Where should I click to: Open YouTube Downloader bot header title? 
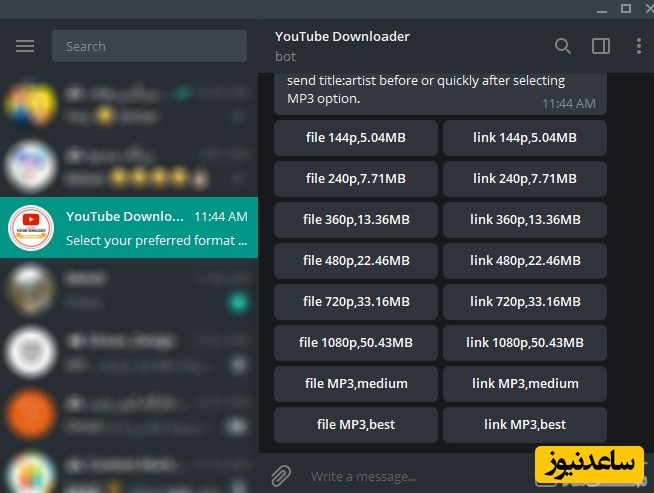click(x=342, y=37)
